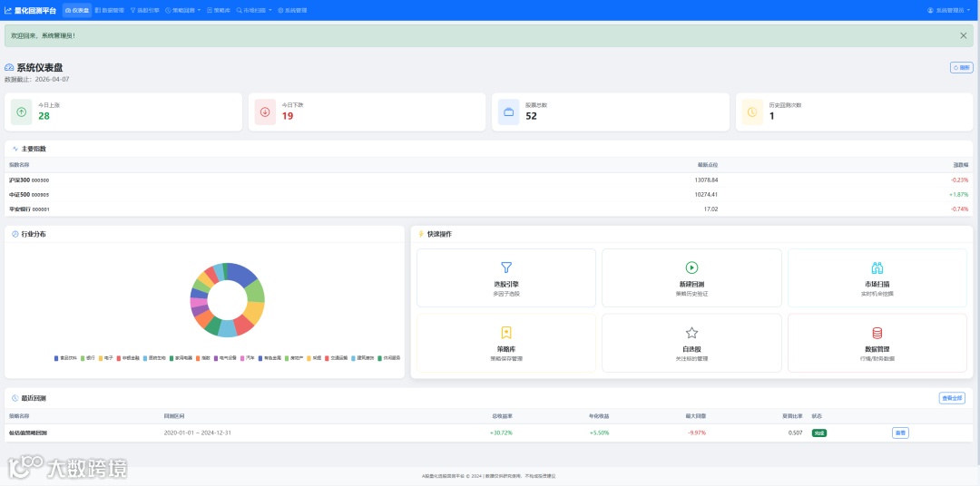Click the +30.72% total return value

pos(501,433)
